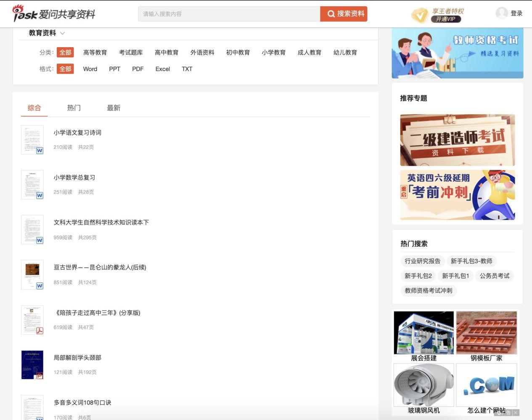Open the 钢模板厂家 ad image

487,333
